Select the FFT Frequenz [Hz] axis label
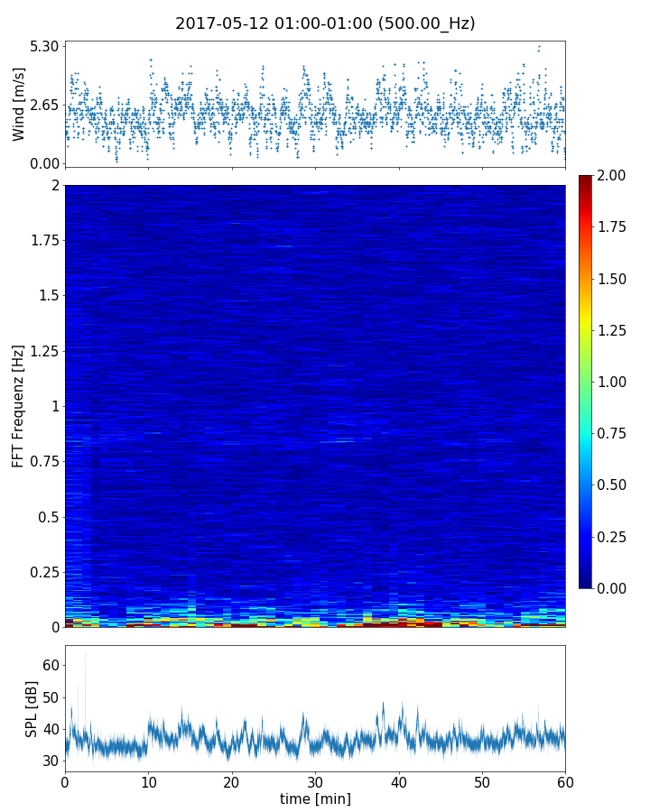 point(19,406)
